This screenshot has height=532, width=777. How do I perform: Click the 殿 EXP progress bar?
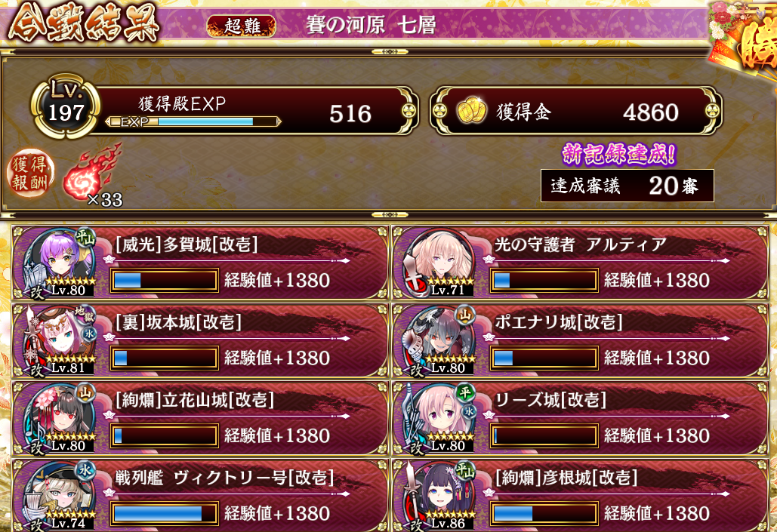pyautogui.click(x=193, y=121)
